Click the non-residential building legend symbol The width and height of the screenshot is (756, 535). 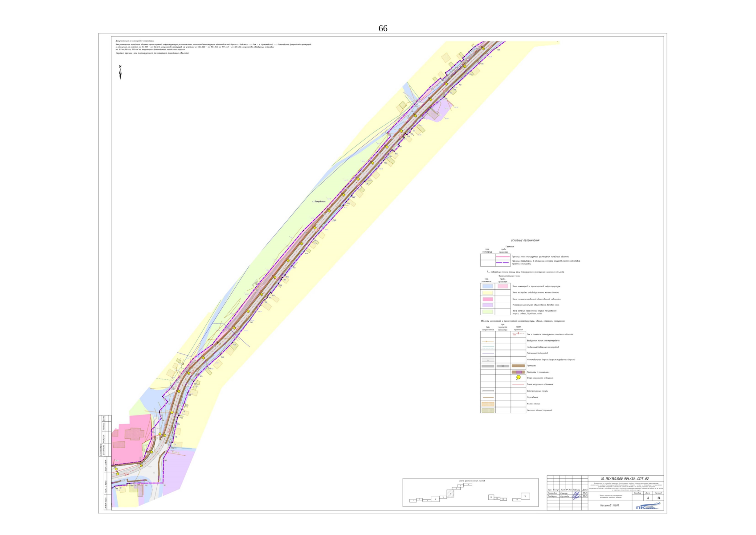(x=487, y=410)
